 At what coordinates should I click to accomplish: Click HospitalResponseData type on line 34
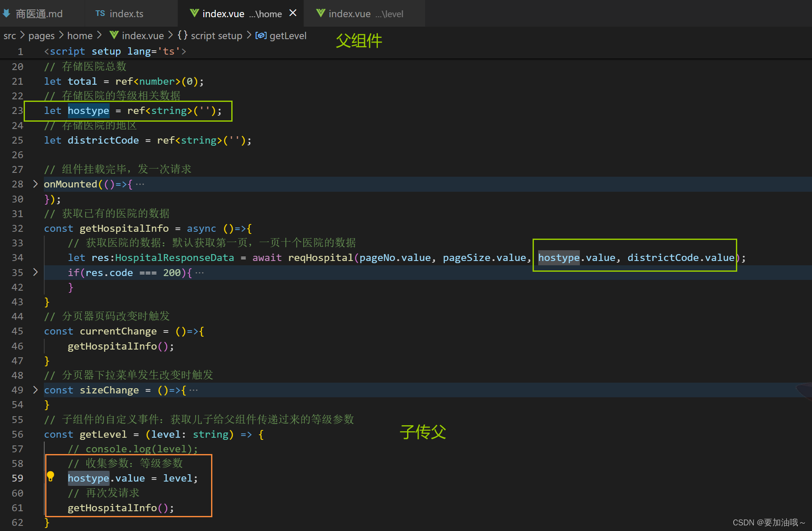[175, 258]
